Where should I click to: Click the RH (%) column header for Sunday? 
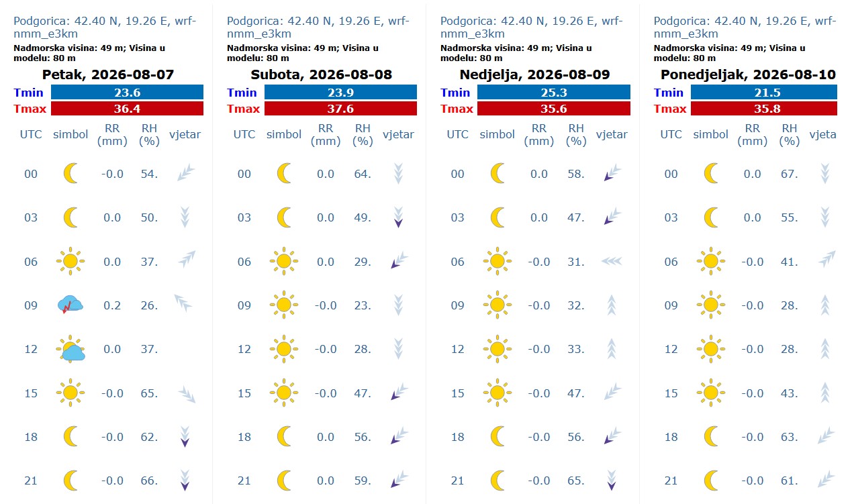point(576,134)
